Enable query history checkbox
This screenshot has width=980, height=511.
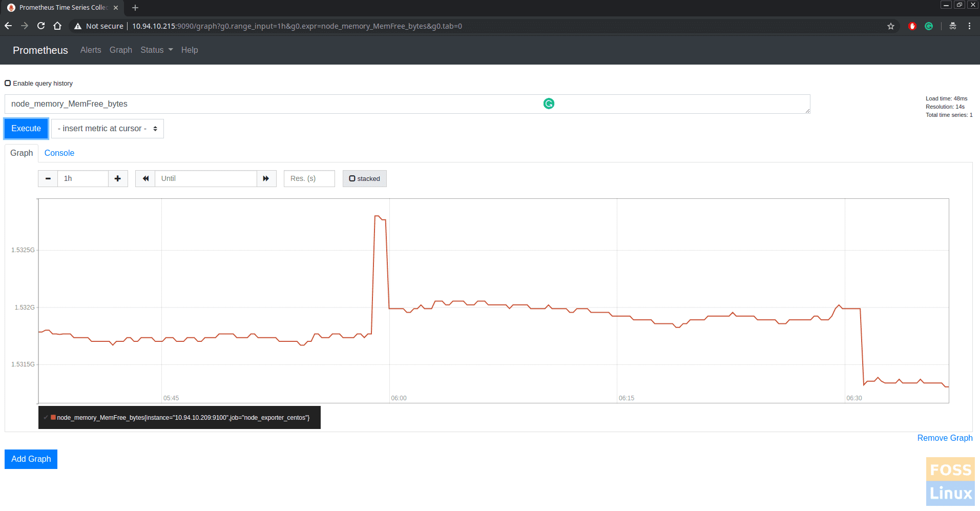[x=8, y=83]
